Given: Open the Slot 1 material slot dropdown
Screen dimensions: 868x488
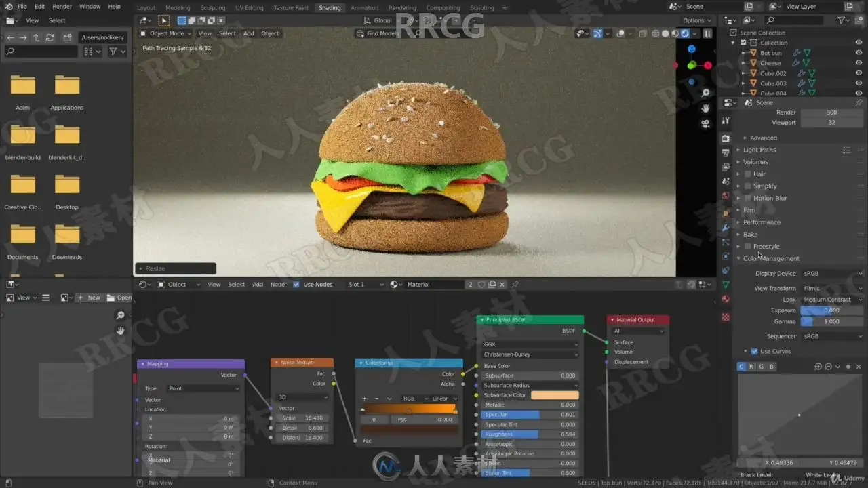Looking at the screenshot, I should coord(366,285).
